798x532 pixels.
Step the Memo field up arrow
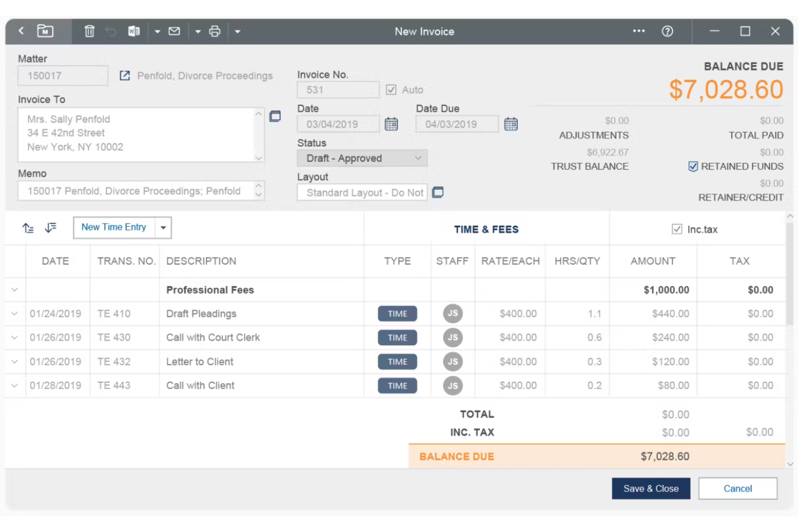point(259,186)
